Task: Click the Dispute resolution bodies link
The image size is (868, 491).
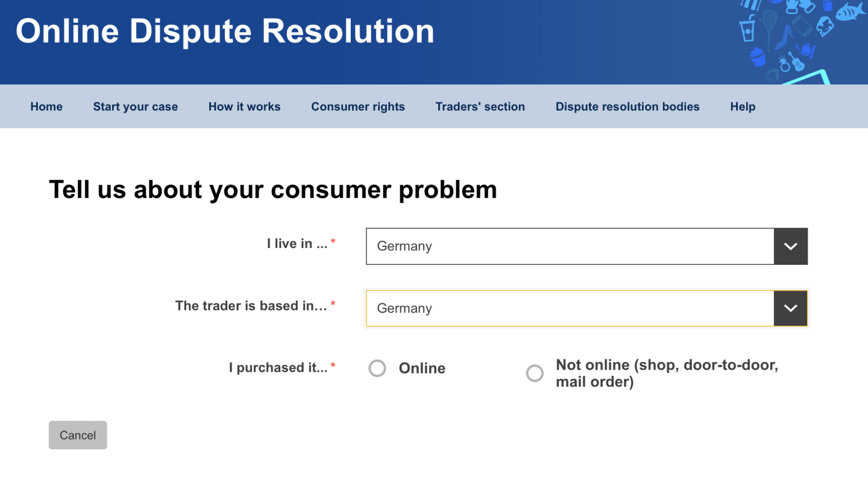Action: pyautogui.click(x=627, y=107)
